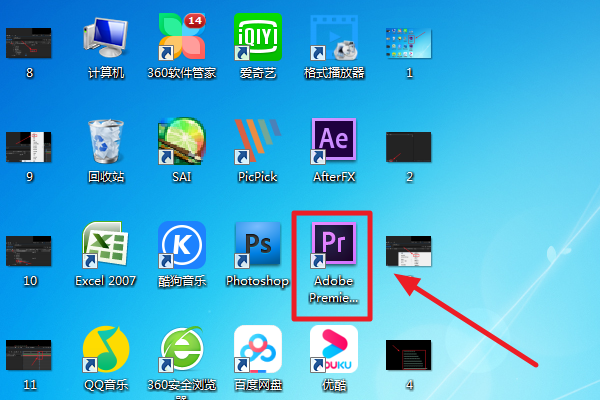This screenshot has height=400, width=600.
Task: Select the Adobe Premiere shortcut icon
Action: click(334, 244)
